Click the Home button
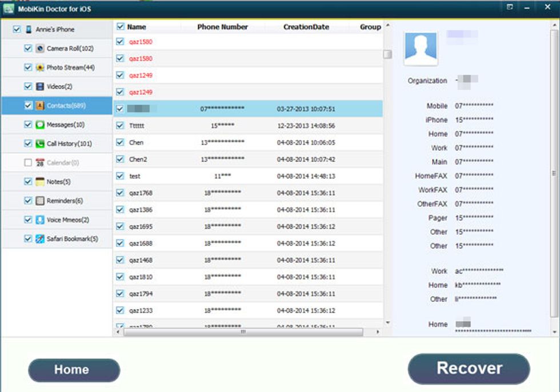This screenshot has height=392, width=560. (x=73, y=369)
